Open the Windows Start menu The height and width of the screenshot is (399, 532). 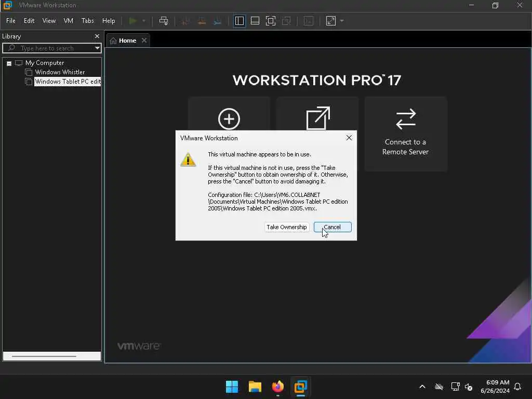point(232,387)
